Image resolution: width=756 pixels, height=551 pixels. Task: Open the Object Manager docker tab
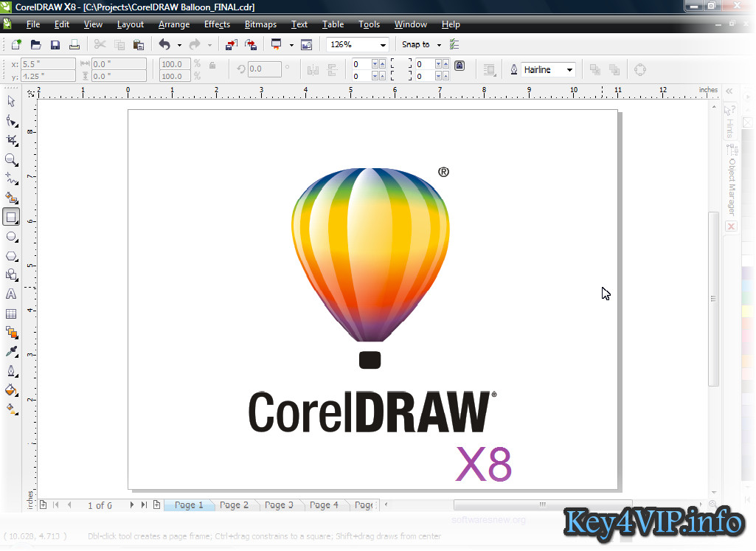[732, 181]
